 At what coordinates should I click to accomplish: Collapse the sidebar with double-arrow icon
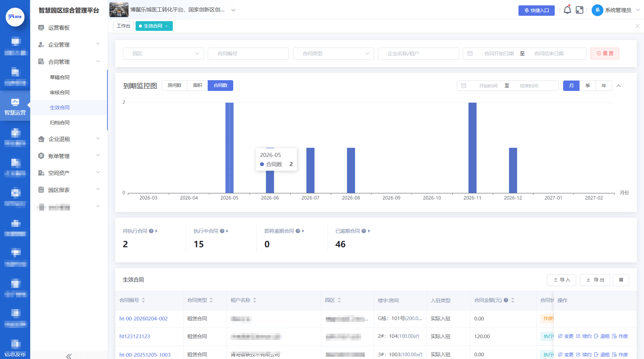tap(69, 356)
